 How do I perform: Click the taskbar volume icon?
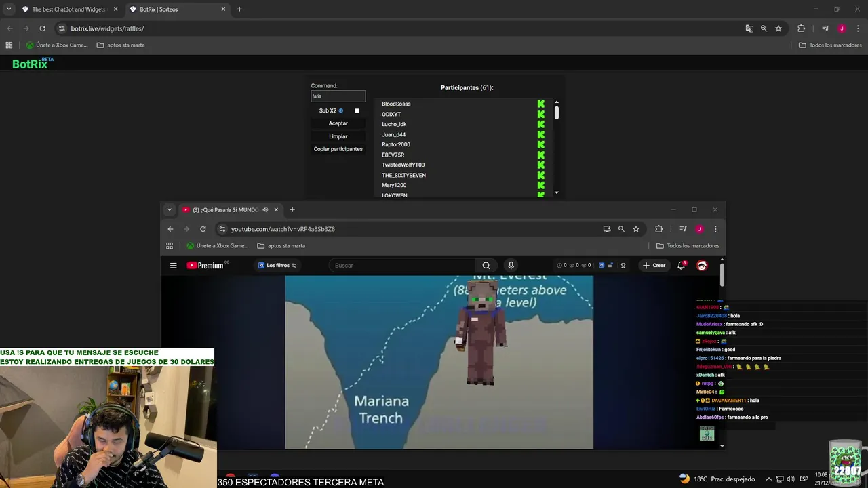click(x=790, y=479)
